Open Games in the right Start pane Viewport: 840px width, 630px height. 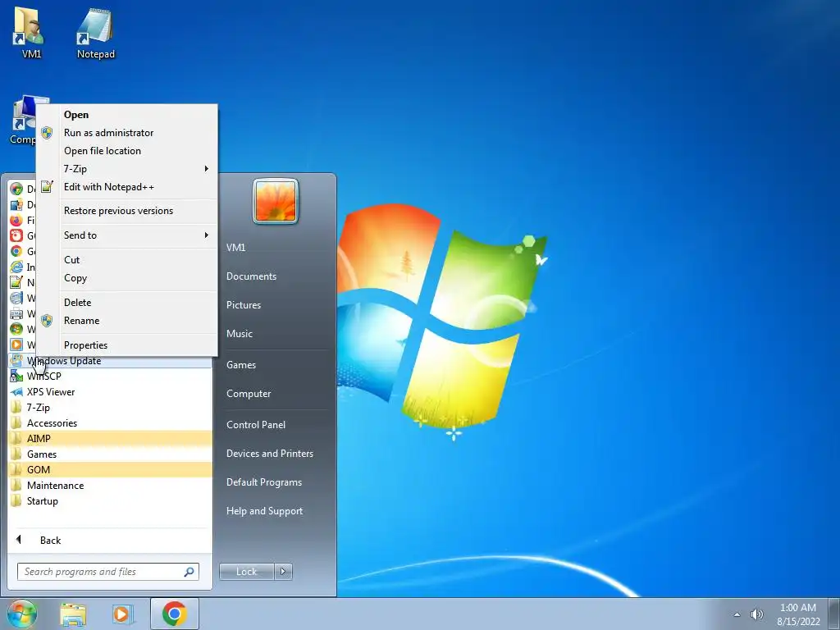tap(241, 365)
